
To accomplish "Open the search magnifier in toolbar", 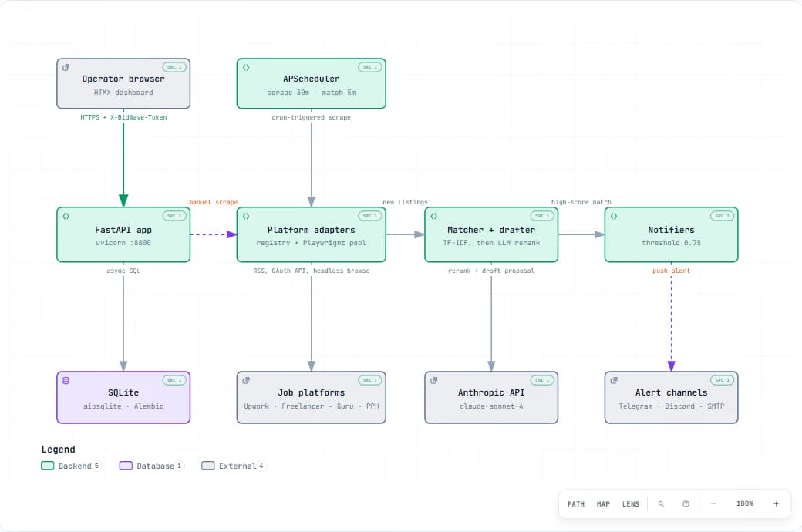I will pyautogui.click(x=661, y=504).
